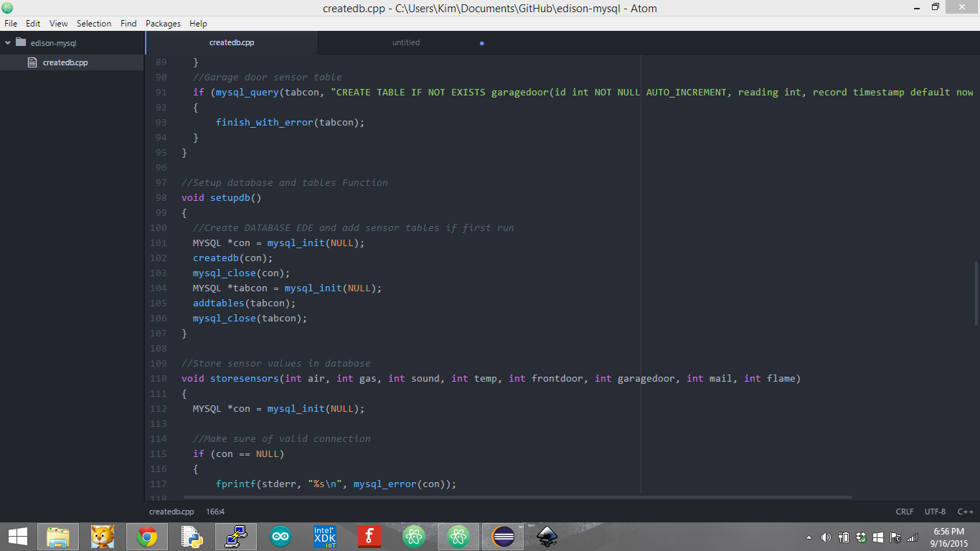This screenshot has width=980, height=551.
Task: Click the Atom icon beside Eclipse in taskbar
Action: (x=458, y=537)
